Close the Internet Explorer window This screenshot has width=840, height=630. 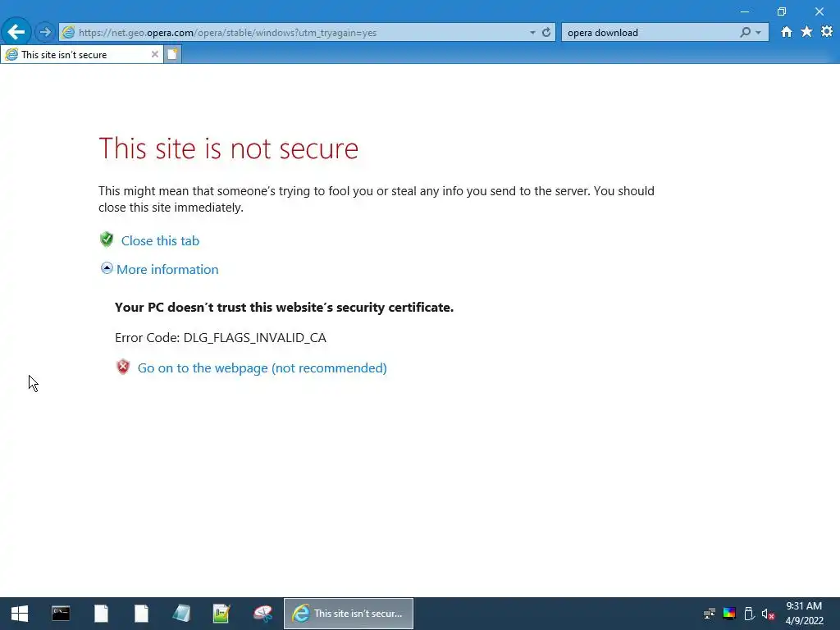(819, 11)
